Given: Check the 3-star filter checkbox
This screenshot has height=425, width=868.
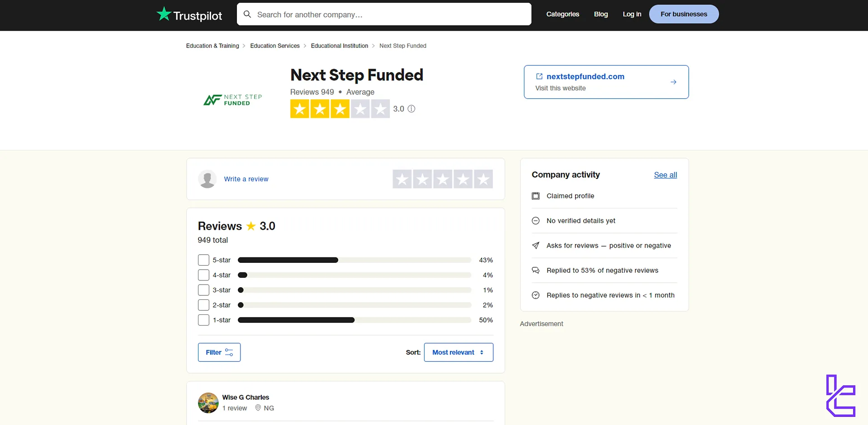Looking at the screenshot, I should point(203,290).
